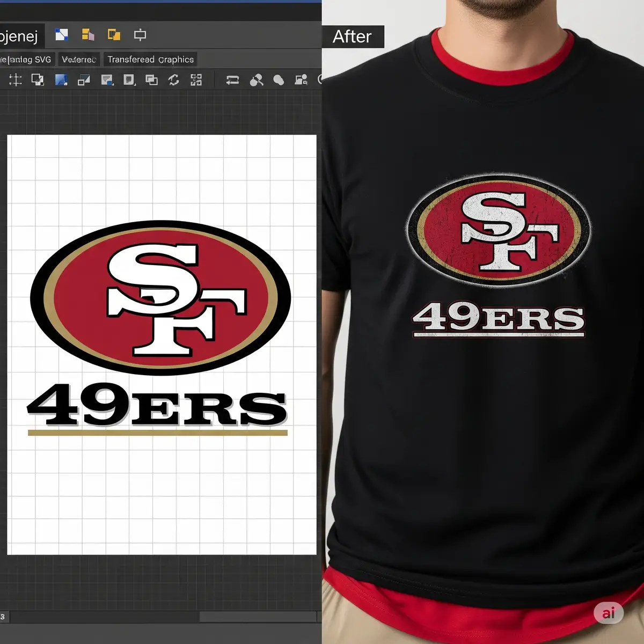This screenshot has width=644, height=644.
Task: Click the two overlapping rectangles icon
Action: (152, 80)
